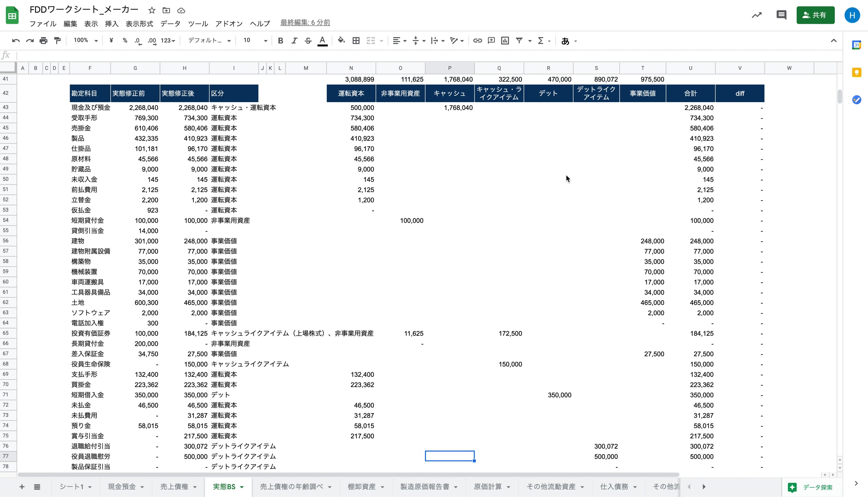Image resolution: width=868 pixels, height=497 pixels.
Task: Toggle italic formatting
Action: pos(294,40)
